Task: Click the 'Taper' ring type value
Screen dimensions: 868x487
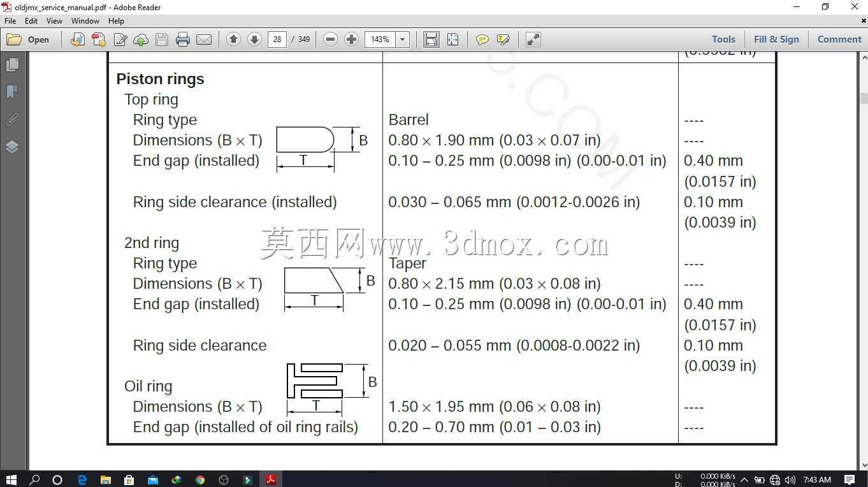Action: (x=407, y=263)
